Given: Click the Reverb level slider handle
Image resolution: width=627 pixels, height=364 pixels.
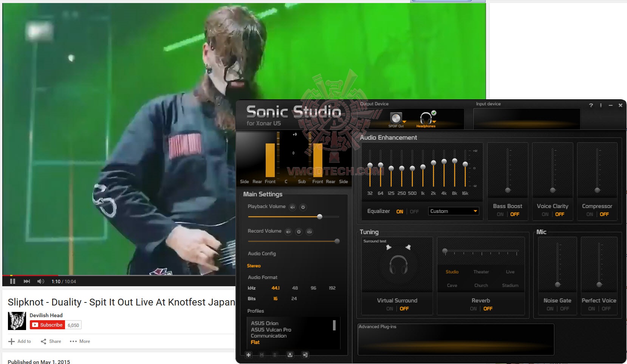Looking at the screenshot, I should [x=445, y=251].
